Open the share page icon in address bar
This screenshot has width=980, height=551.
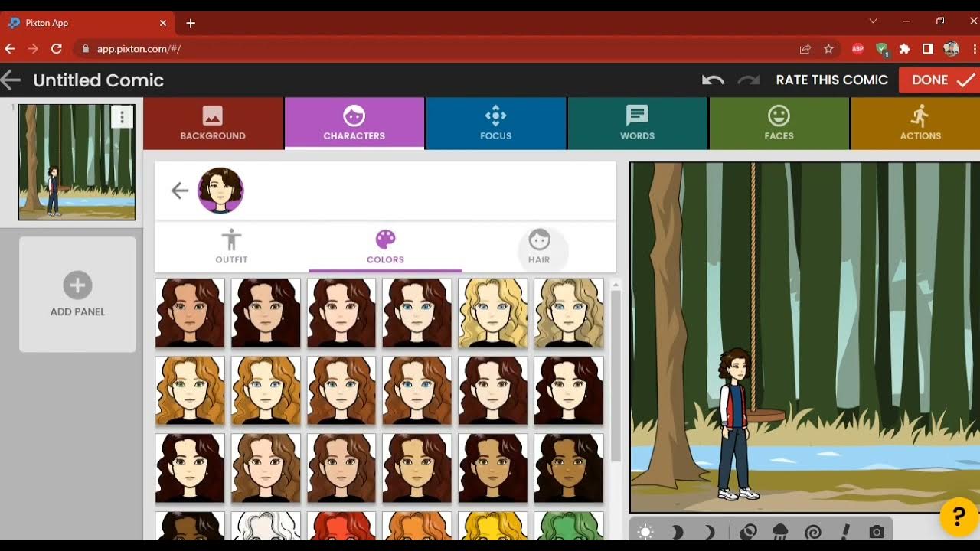805,49
